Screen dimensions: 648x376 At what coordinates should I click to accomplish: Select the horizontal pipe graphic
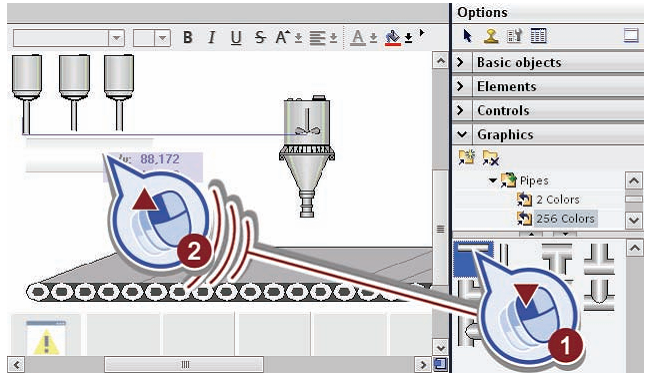point(474,259)
